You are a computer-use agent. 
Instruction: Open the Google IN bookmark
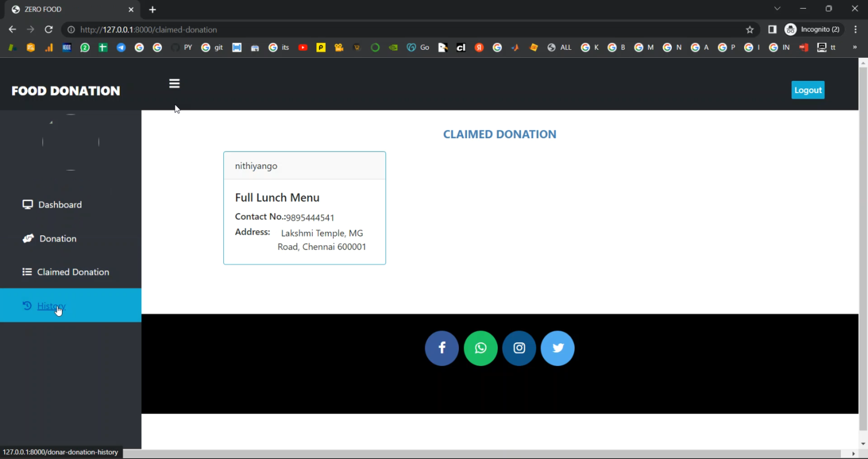pyautogui.click(x=779, y=47)
